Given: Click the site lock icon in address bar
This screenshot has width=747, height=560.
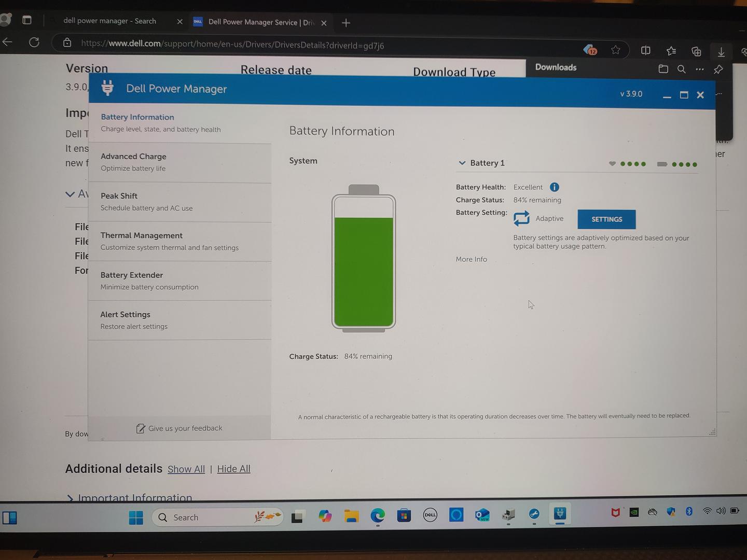Looking at the screenshot, I should [x=67, y=43].
